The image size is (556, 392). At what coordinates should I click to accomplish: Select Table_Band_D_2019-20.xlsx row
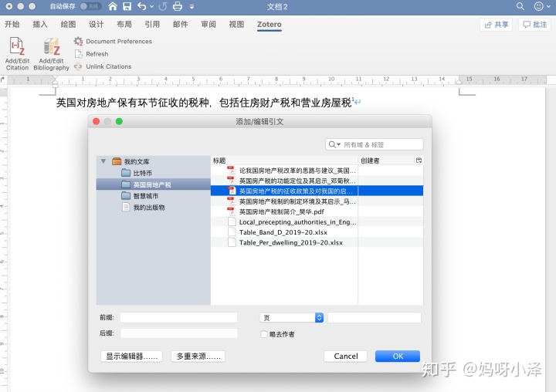click(317, 232)
